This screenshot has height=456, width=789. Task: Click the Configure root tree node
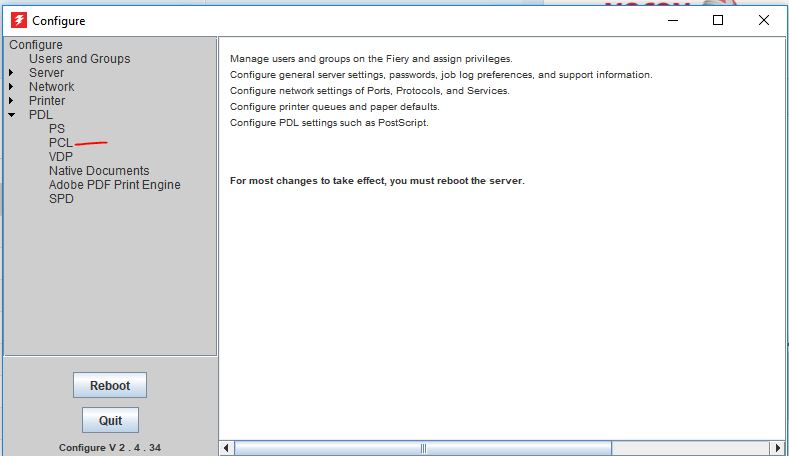[36, 45]
